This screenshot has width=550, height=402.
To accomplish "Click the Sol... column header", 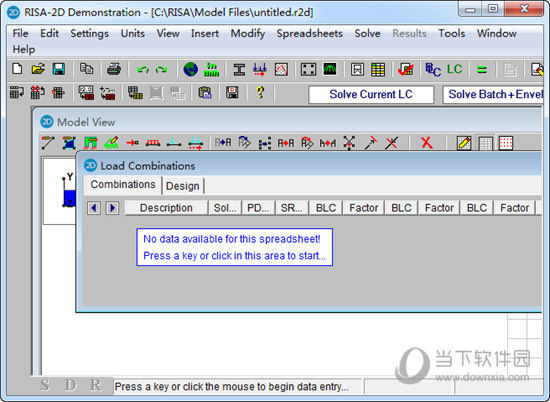I will click(x=225, y=208).
